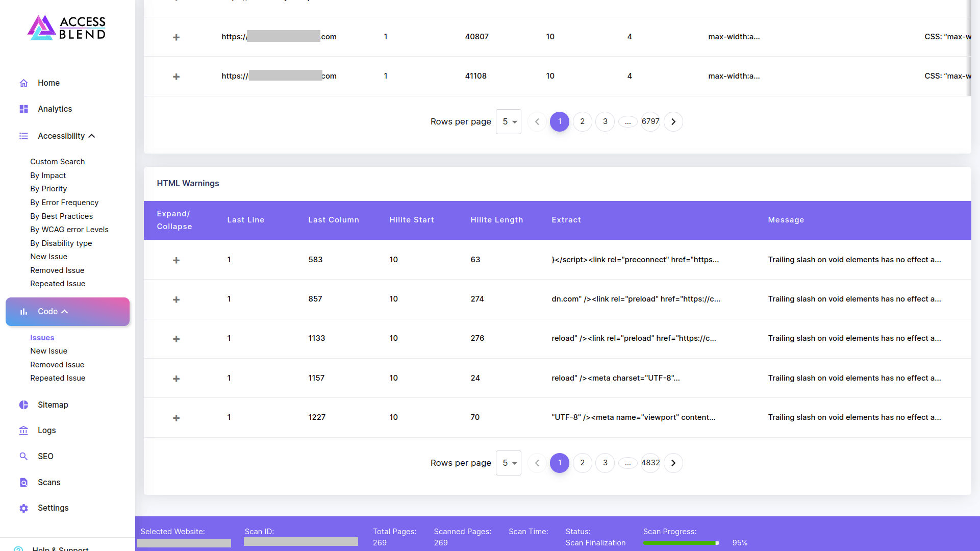Open Repeated Issue under Accessibility
Screen dimensions: 980x551
point(58,284)
